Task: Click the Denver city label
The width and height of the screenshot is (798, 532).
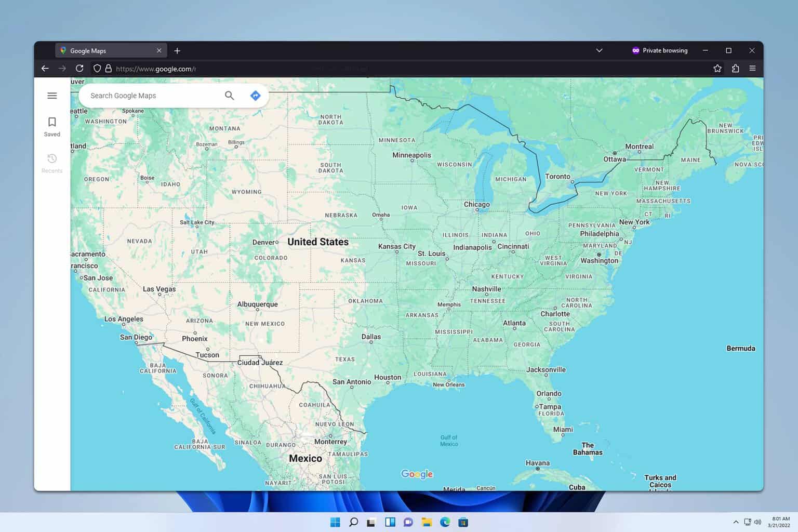Action: [x=264, y=242]
